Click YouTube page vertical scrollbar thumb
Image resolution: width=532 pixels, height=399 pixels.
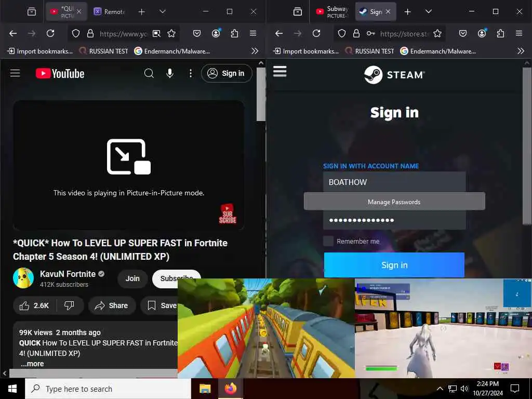click(261, 94)
